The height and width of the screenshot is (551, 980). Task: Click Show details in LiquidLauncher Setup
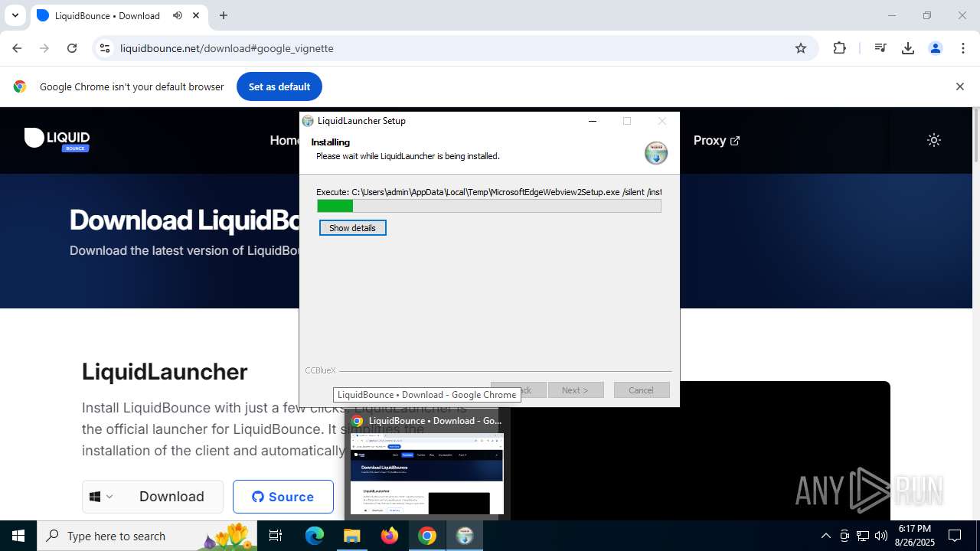[352, 228]
